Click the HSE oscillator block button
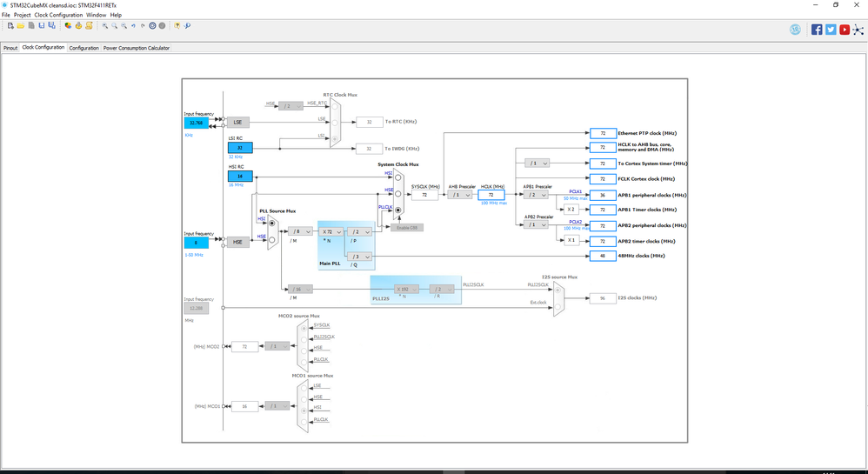 [x=238, y=242]
